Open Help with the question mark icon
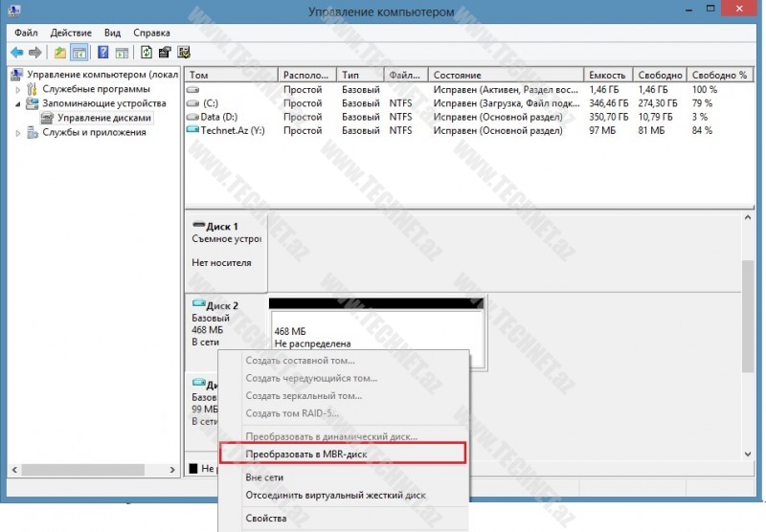This screenshot has height=532, width=766. (103, 53)
